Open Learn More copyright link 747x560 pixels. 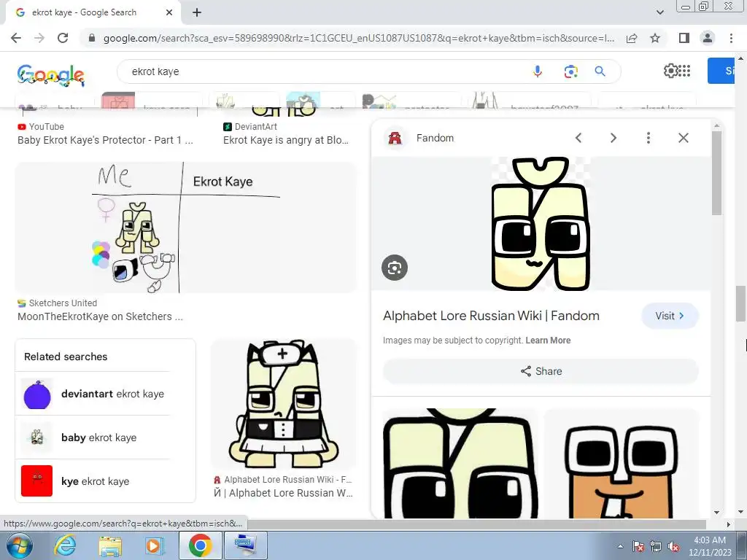click(548, 341)
